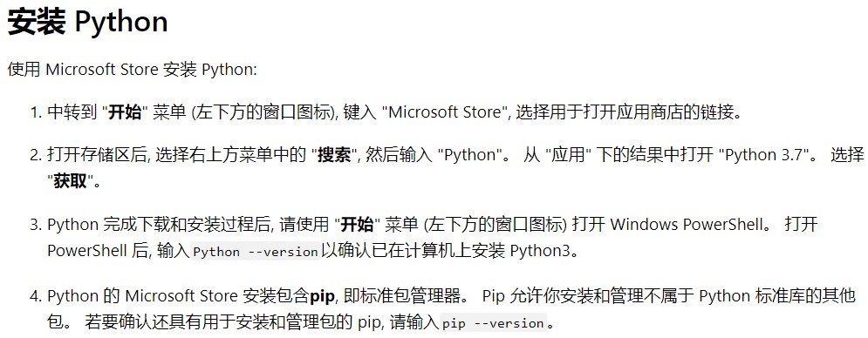Click bold "搜索" in step 2
The width and height of the screenshot is (868, 338).
334,154
